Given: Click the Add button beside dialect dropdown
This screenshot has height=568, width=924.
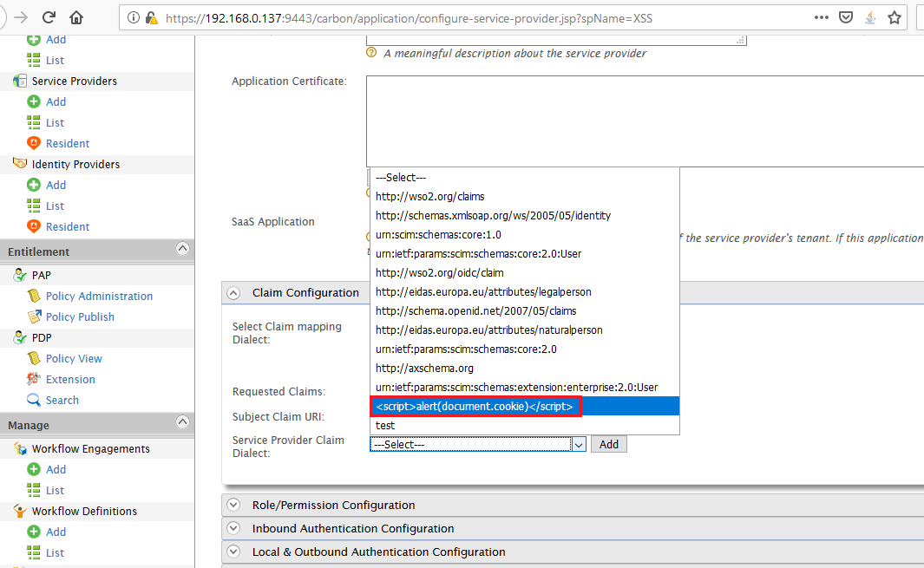Looking at the screenshot, I should click(608, 444).
